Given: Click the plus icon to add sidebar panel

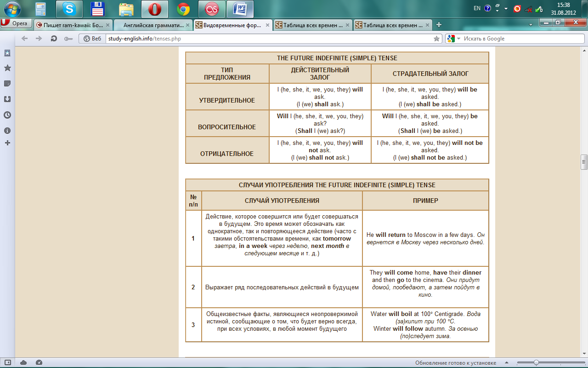Looking at the screenshot, I should [x=7, y=143].
